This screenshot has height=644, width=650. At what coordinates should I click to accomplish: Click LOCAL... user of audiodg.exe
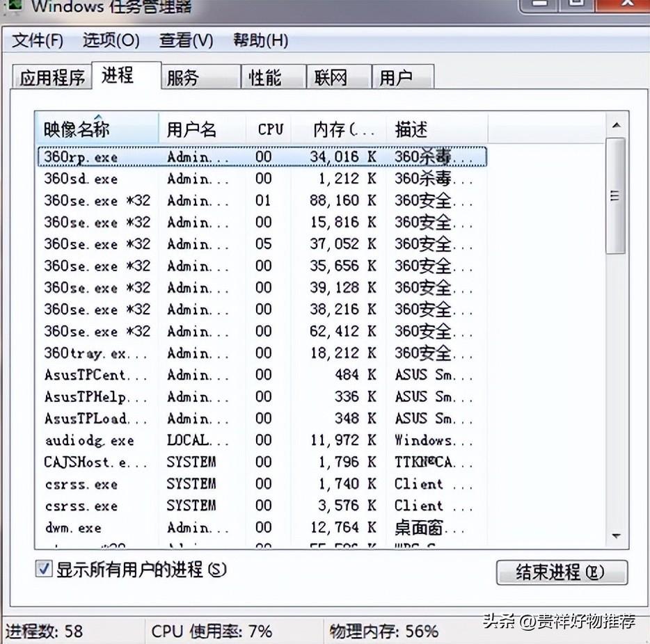(x=198, y=440)
